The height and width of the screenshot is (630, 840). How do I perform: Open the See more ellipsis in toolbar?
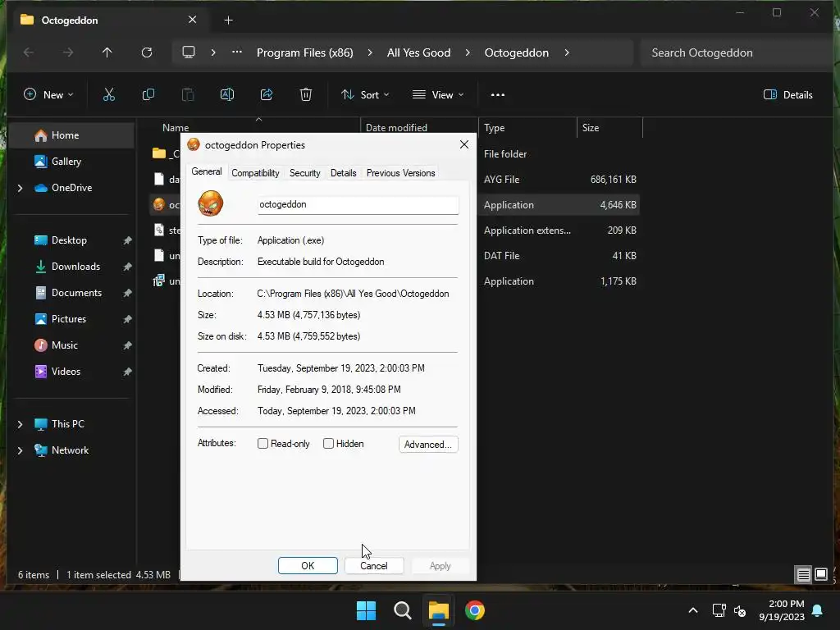498,95
